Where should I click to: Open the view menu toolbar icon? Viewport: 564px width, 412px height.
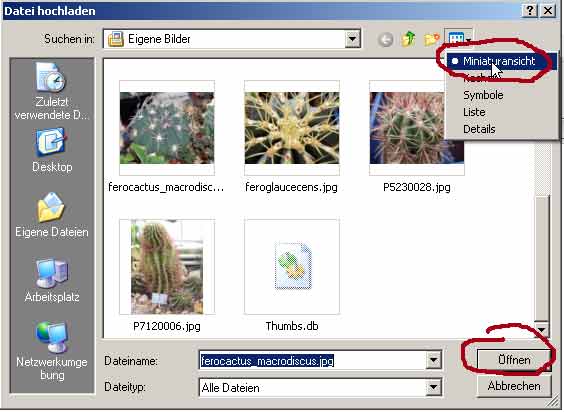click(x=459, y=38)
